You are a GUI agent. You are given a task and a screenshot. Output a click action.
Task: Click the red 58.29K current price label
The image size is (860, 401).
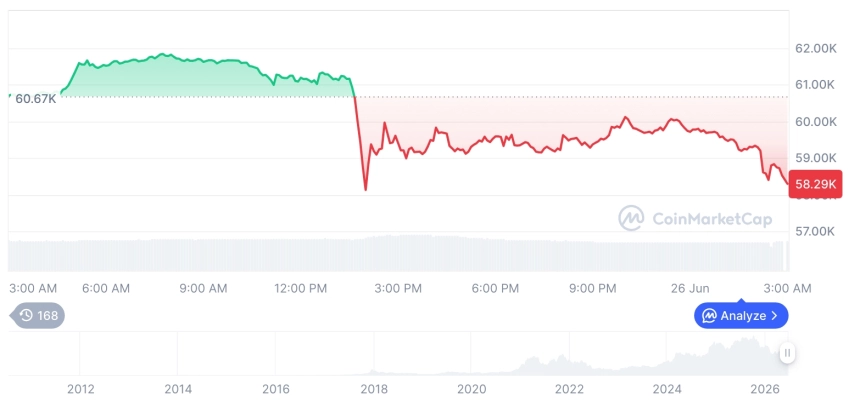coord(815,184)
